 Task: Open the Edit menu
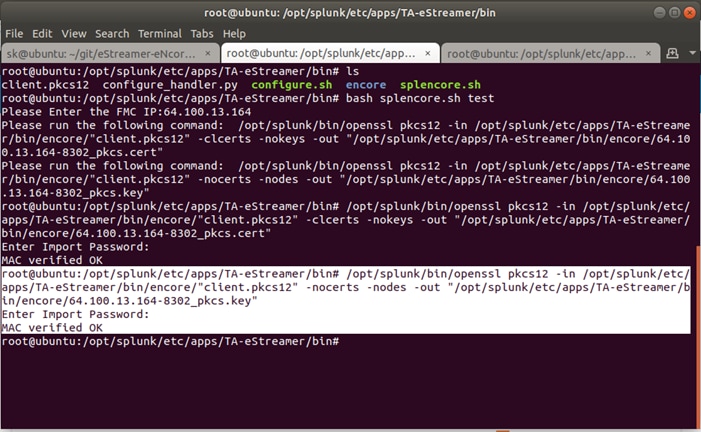click(42, 34)
